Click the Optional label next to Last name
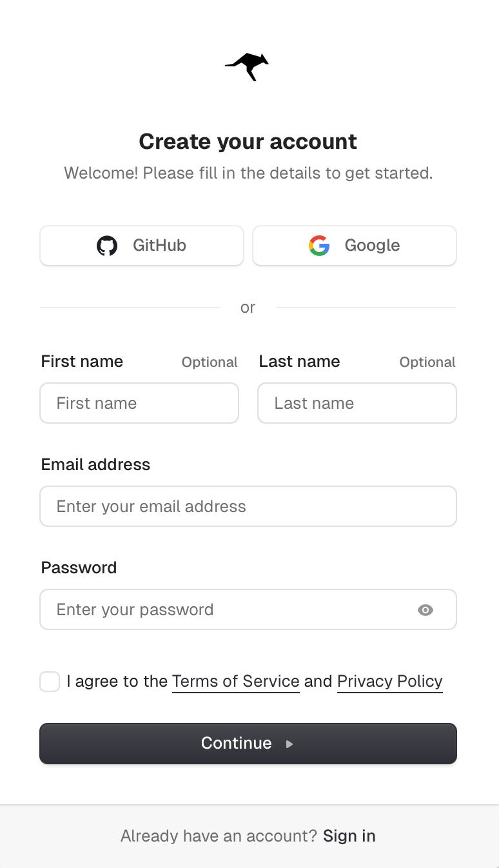This screenshot has height=868, width=499. click(x=427, y=362)
